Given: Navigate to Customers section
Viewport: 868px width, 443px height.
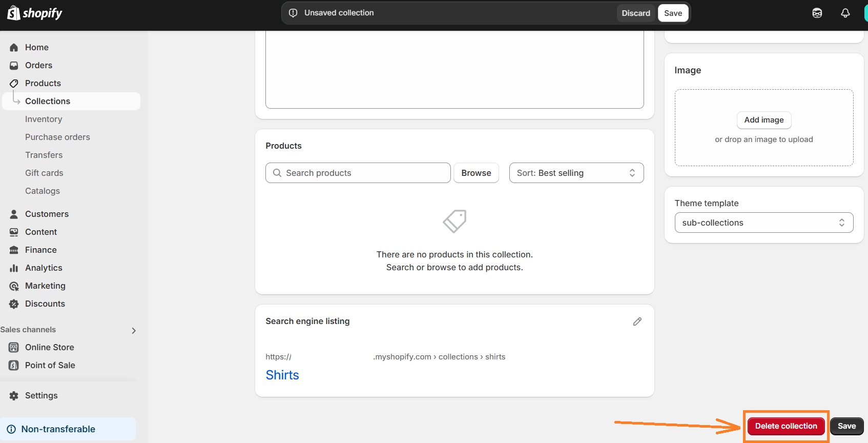Looking at the screenshot, I should (x=47, y=214).
